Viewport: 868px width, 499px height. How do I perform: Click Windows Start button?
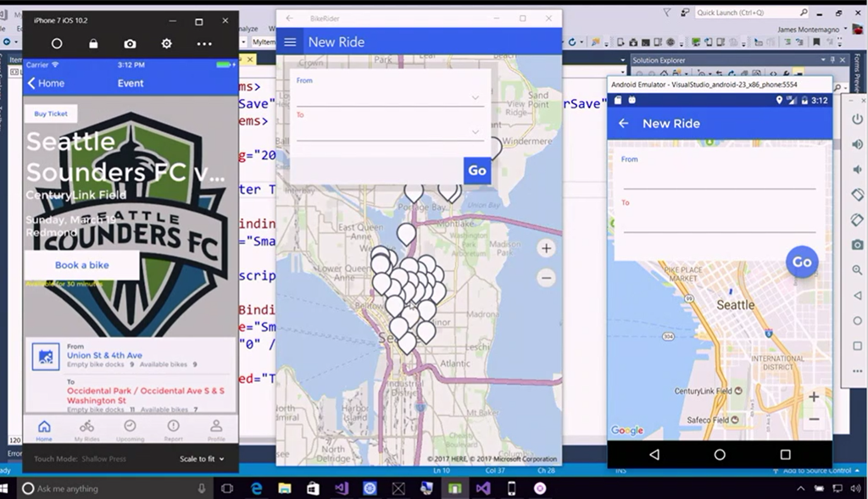[4, 489]
